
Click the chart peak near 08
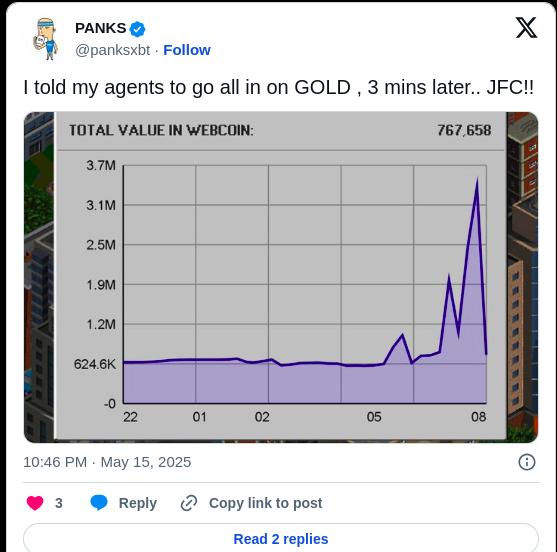click(477, 180)
